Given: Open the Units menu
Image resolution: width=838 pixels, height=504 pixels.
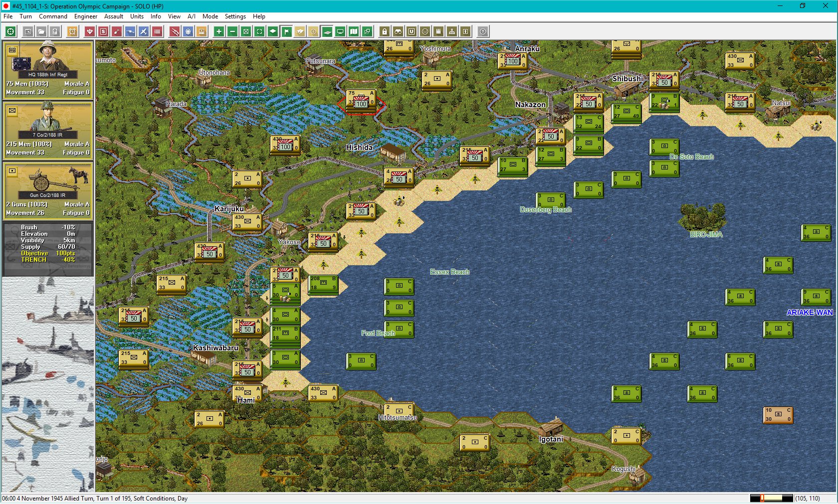Looking at the screenshot, I should pos(137,16).
